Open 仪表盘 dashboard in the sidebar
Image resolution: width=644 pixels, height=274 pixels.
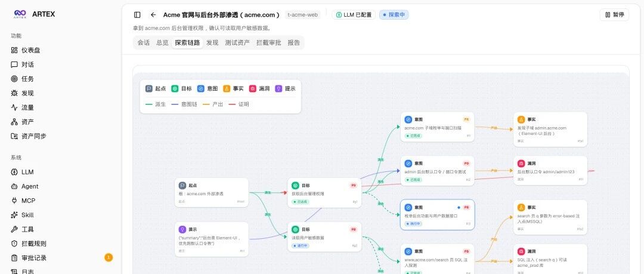click(x=26, y=50)
